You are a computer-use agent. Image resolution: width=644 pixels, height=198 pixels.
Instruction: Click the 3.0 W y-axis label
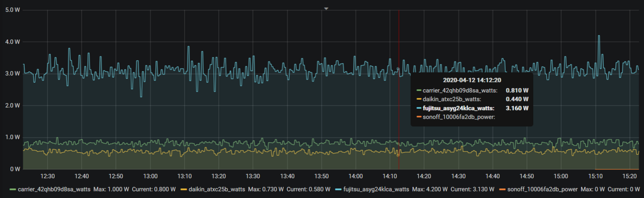pyautogui.click(x=12, y=74)
